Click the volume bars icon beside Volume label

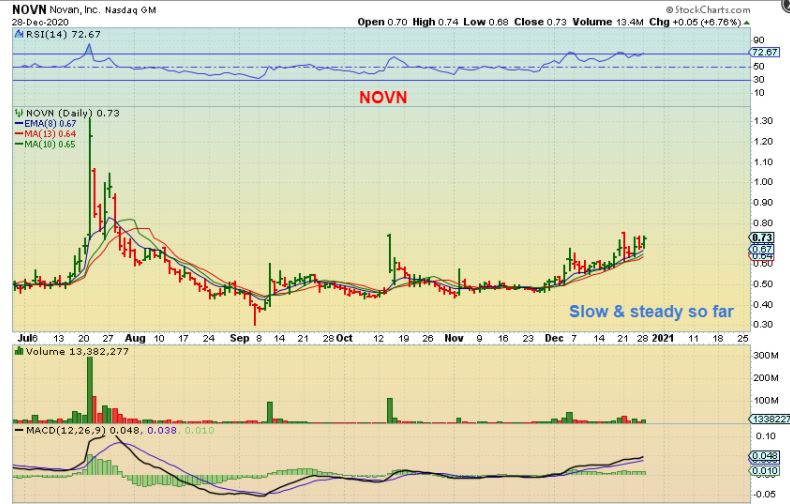(x=19, y=351)
